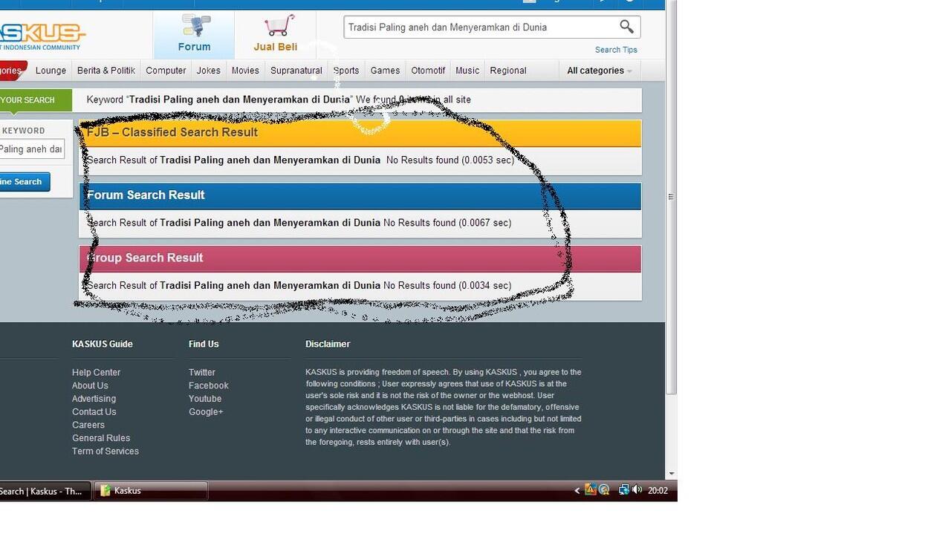Visit the Twitter link under Find Us
This screenshot has height=560, width=951.
tap(202, 373)
